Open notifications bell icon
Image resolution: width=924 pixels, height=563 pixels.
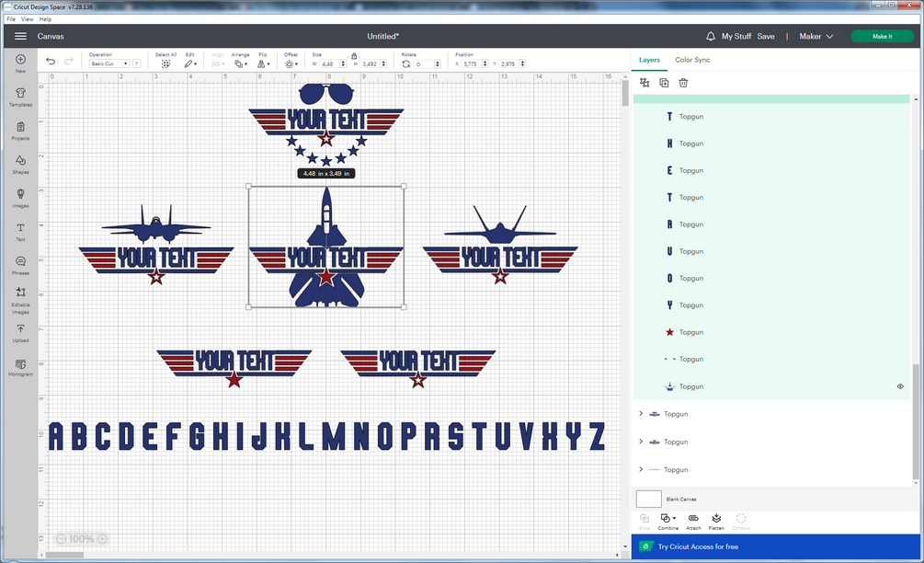(x=711, y=36)
